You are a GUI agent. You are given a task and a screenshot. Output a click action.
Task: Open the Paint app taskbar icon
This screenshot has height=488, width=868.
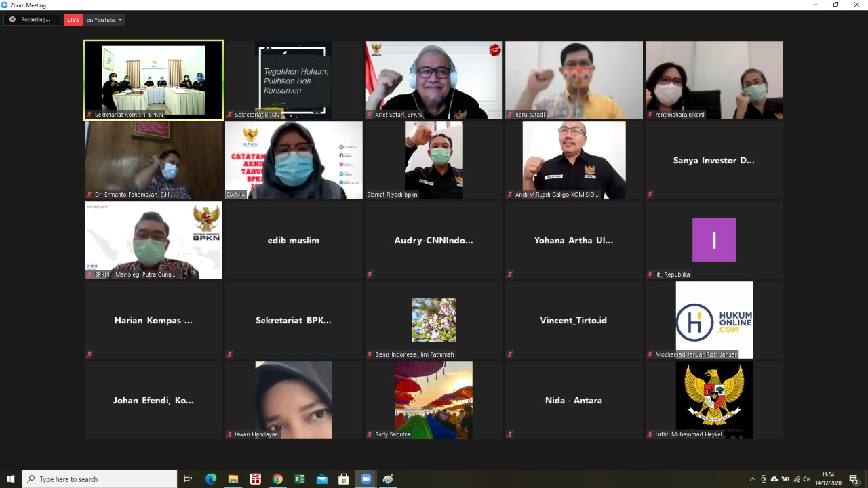point(388,479)
